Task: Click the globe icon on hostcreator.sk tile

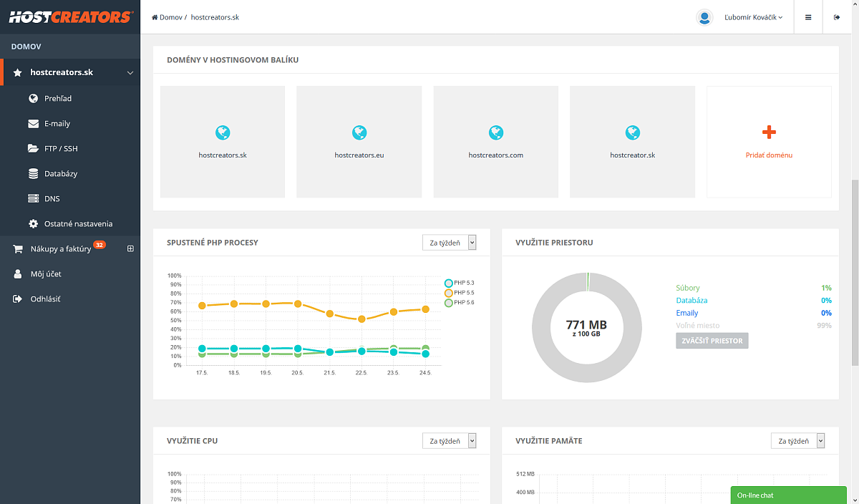Action: coord(633,132)
